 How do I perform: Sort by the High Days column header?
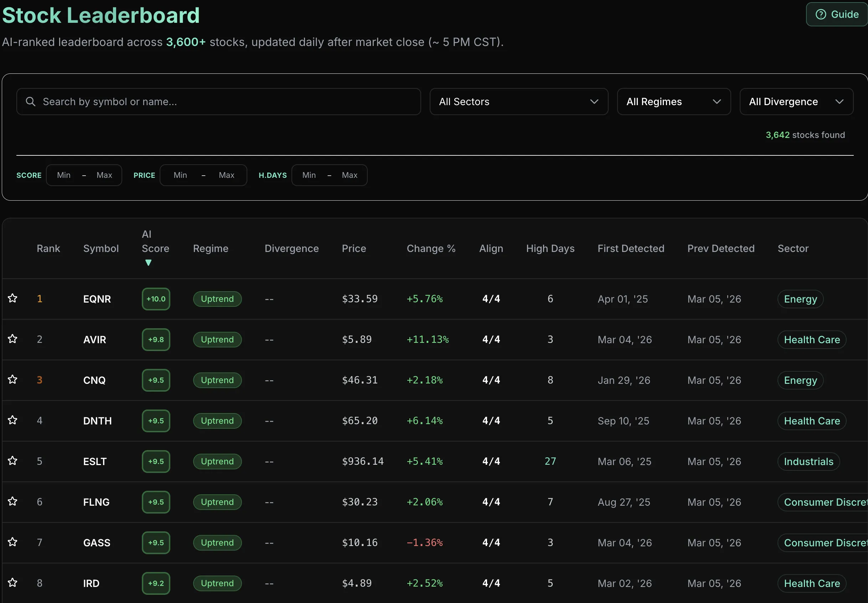click(550, 249)
